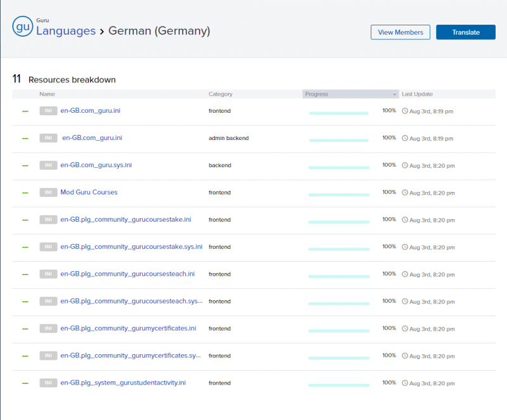Go back to the Languages breadcrumb link

click(x=66, y=31)
